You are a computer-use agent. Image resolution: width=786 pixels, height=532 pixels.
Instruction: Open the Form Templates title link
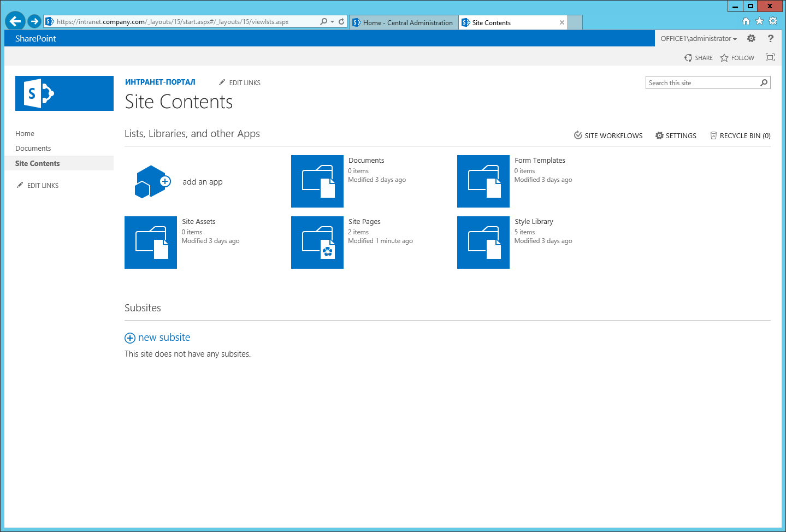click(x=540, y=160)
